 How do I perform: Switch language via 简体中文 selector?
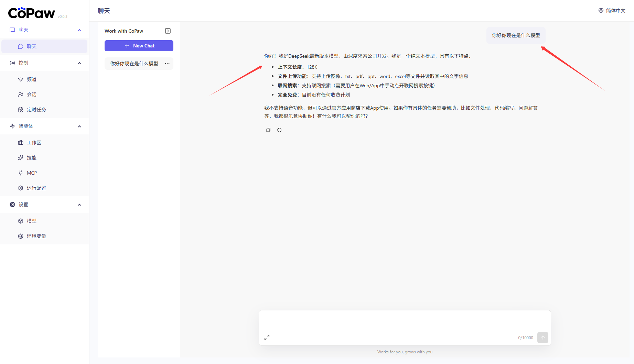point(612,11)
